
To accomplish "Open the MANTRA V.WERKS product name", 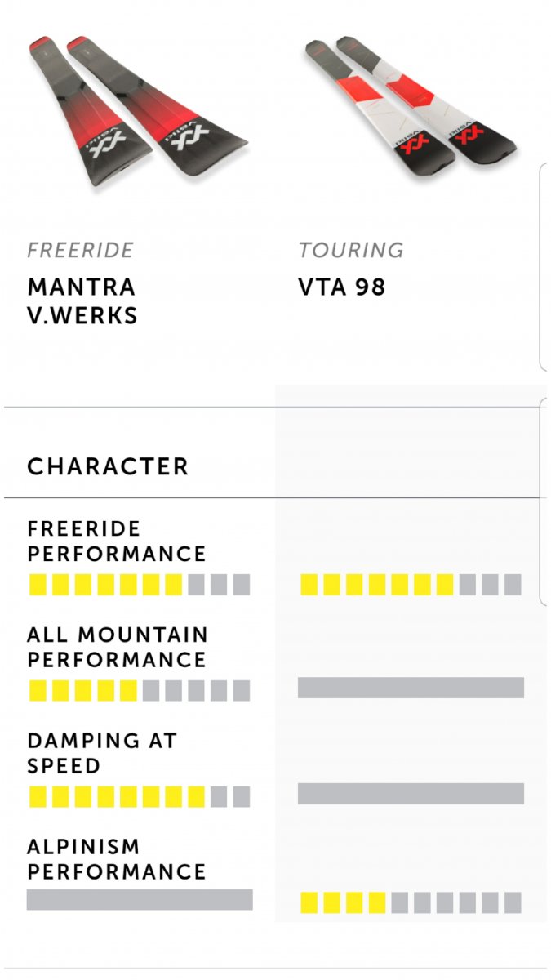I will click(x=82, y=301).
